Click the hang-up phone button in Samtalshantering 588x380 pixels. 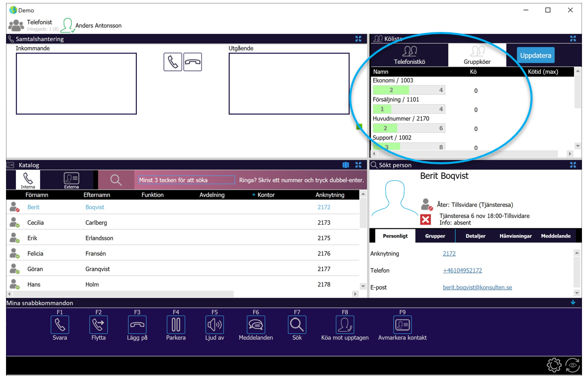[x=192, y=62]
